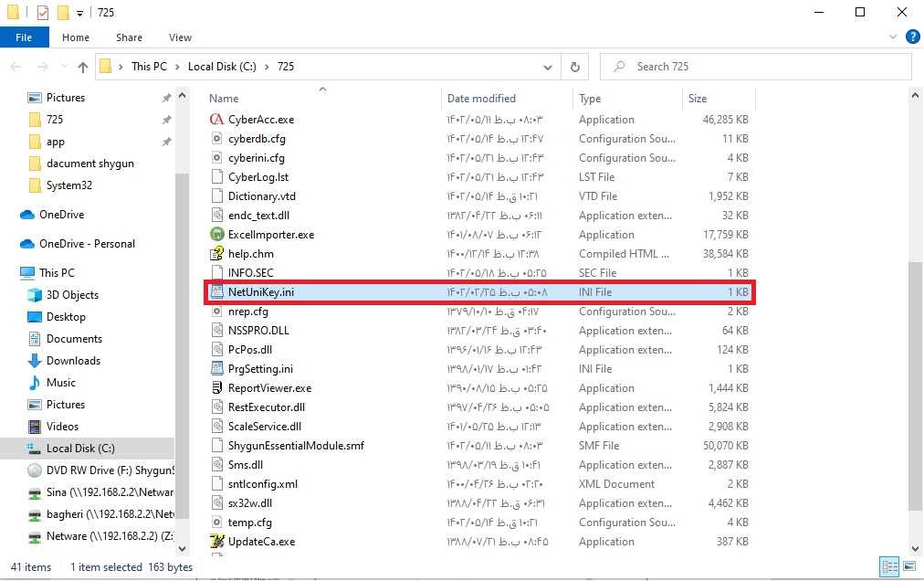Click the ReportViewer.exe icon
Screen dimensions: 924x581
(216, 388)
